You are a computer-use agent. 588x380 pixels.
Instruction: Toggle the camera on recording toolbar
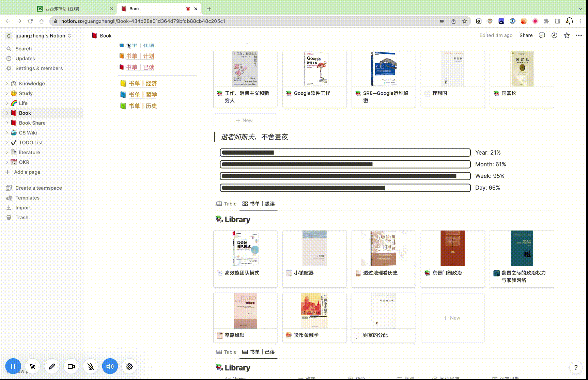(x=71, y=366)
